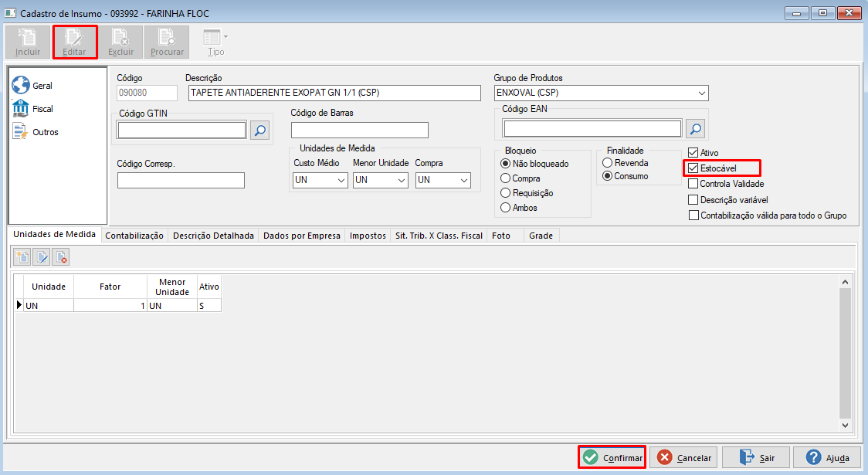The image size is (868, 475).
Task: Switch to Unidades de Medida tab
Action: (54, 234)
